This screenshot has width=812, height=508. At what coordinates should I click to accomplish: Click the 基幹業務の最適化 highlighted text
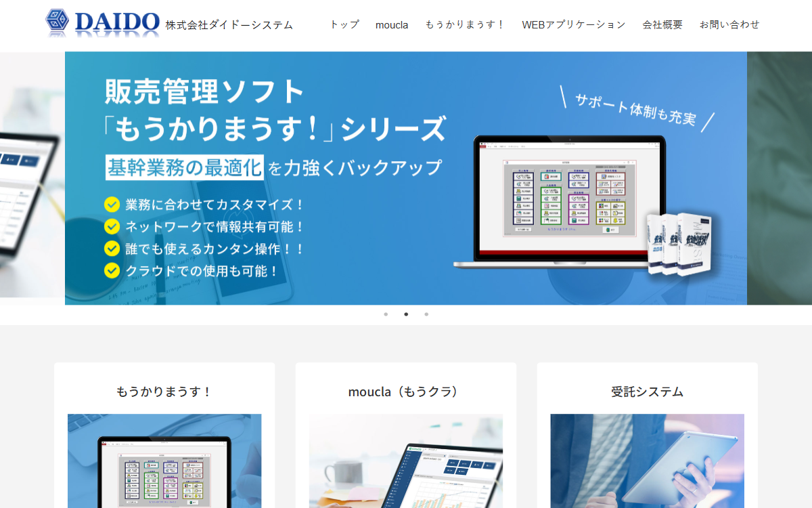[184, 167]
